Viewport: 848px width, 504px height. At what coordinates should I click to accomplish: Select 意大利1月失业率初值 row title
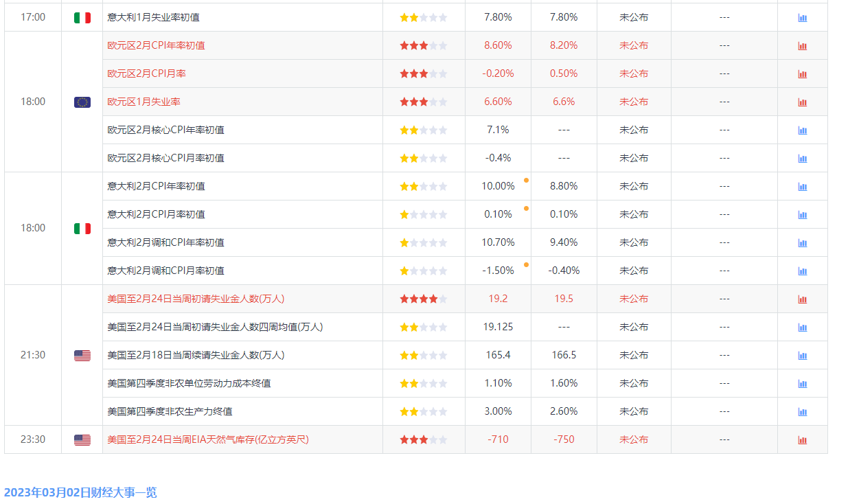154,17
